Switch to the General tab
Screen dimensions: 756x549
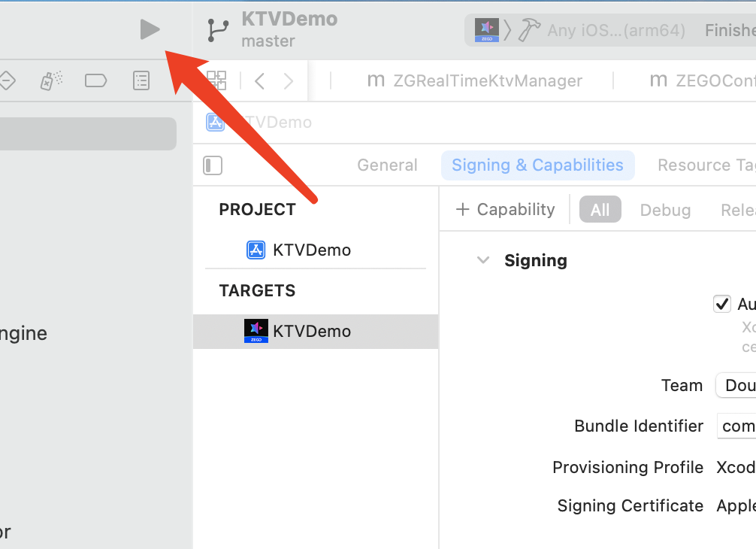pos(387,165)
